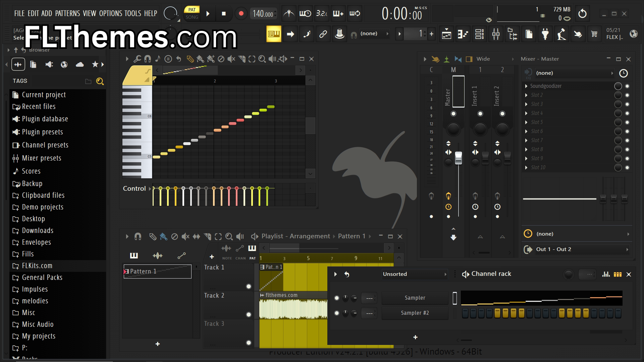Select the Delete tool in Piano roll
This screenshot has width=644, height=362.
221,59
